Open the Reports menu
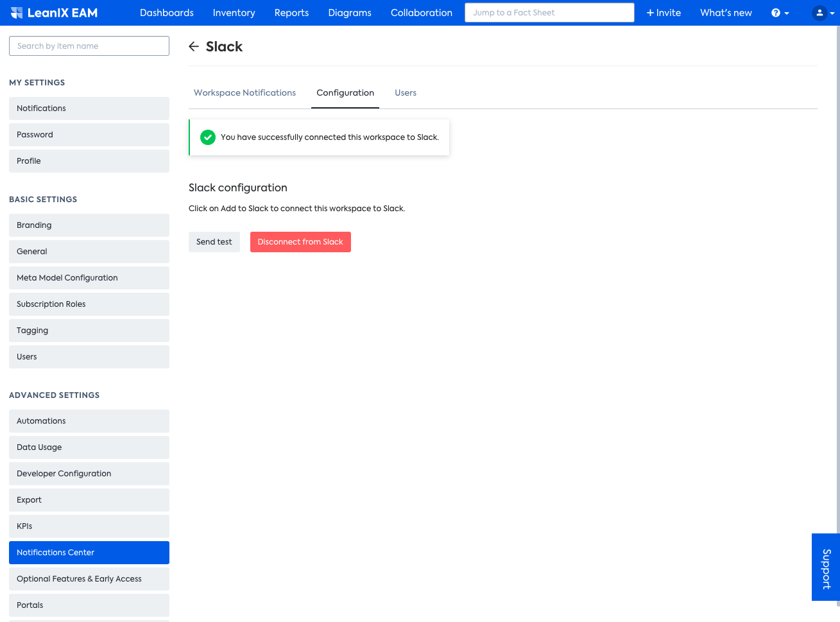The width and height of the screenshot is (840, 622). coord(292,13)
